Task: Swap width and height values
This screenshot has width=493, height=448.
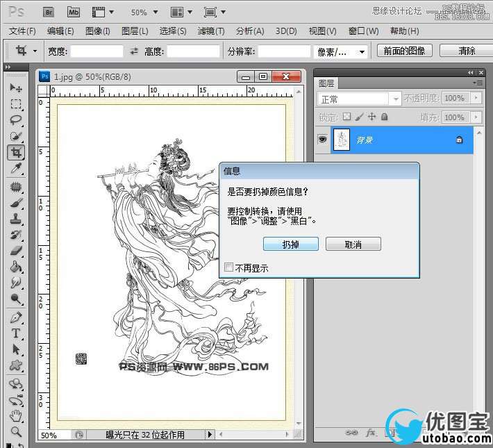Action: point(134,51)
